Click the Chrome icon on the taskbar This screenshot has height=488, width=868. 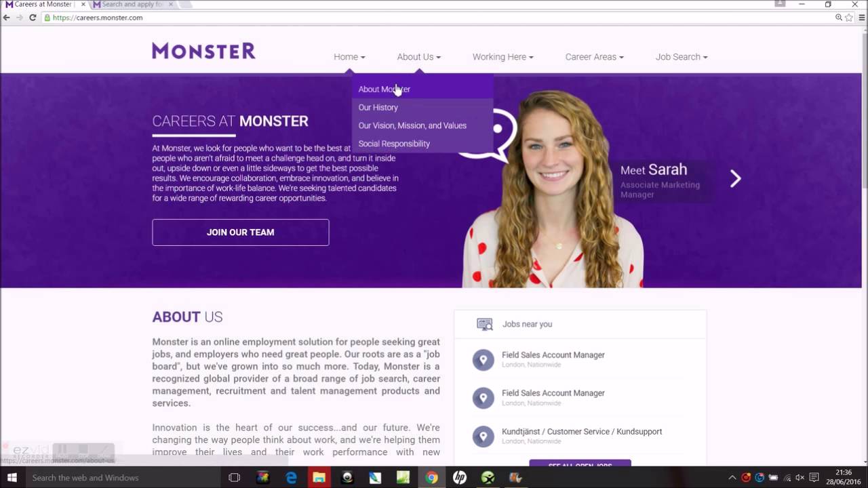click(431, 478)
